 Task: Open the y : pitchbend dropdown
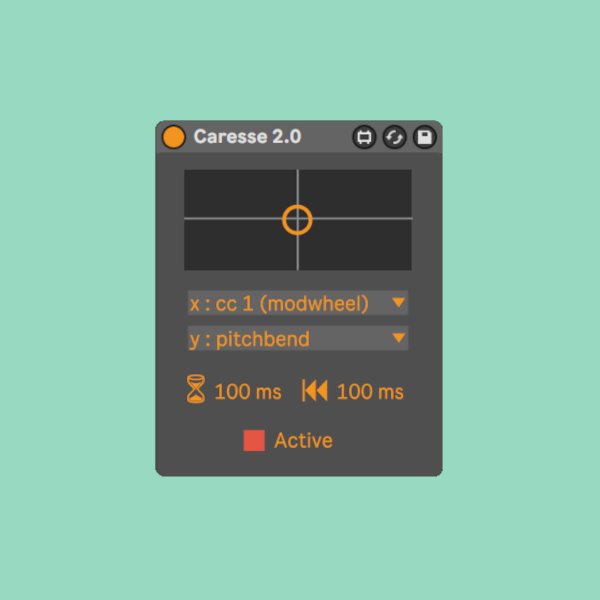click(298, 338)
